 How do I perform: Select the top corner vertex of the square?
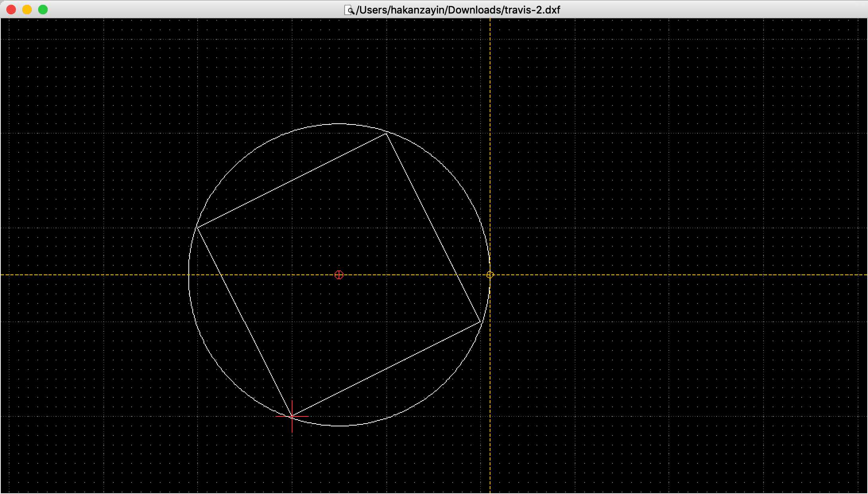[386, 134]
